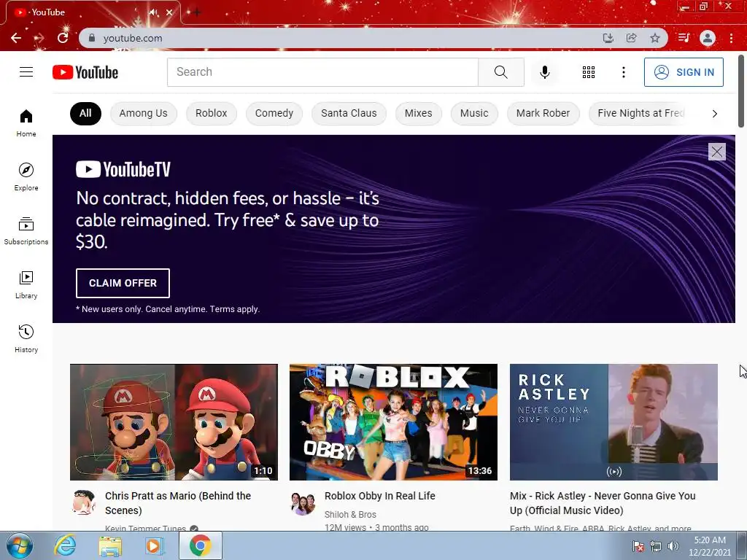Open File Explorer from taskbar
Image resolution: width=747 pixels, height=560 pixels.
point(110,545)
